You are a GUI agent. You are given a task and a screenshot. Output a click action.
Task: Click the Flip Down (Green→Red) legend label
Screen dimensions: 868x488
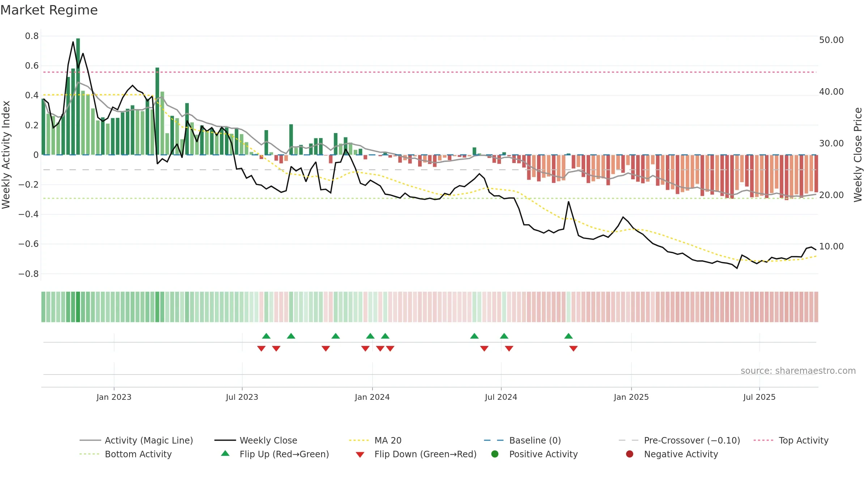click(x=425, y=454)
